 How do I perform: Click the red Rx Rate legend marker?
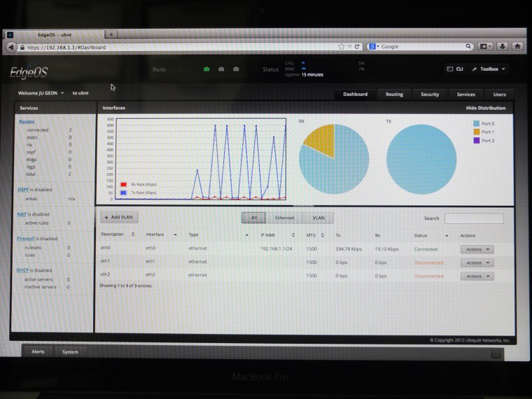coord(123,185)
